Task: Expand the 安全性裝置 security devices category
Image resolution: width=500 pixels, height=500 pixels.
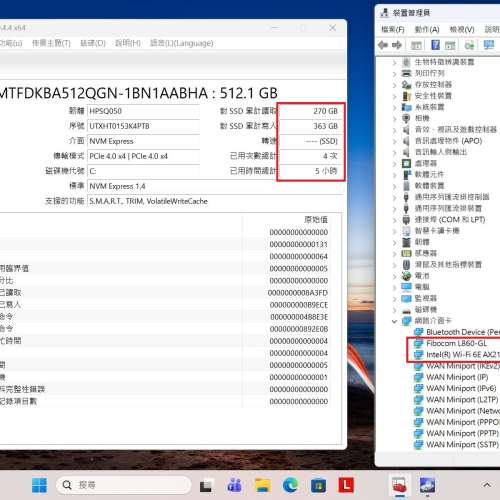Action: [x=395, y=96]
